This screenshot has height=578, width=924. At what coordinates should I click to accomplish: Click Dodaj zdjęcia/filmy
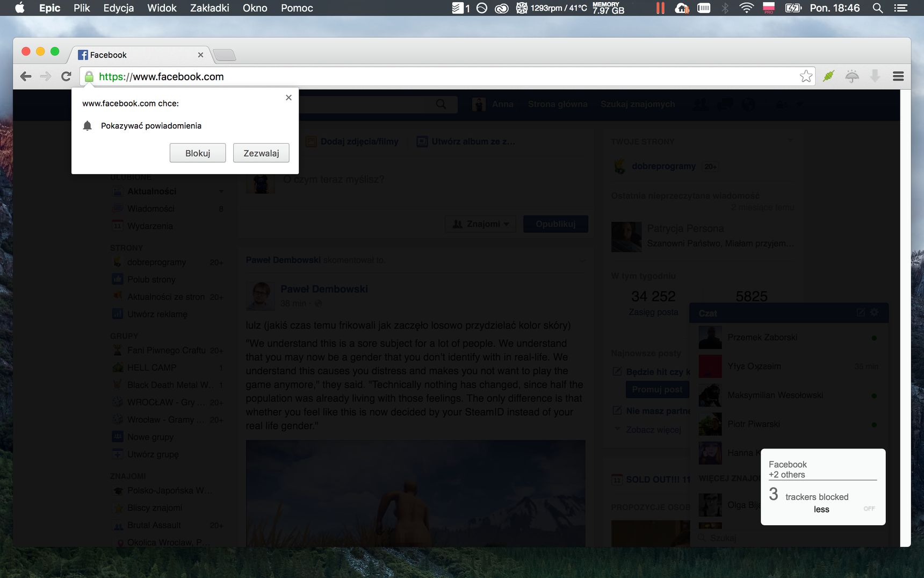(352, 141)
